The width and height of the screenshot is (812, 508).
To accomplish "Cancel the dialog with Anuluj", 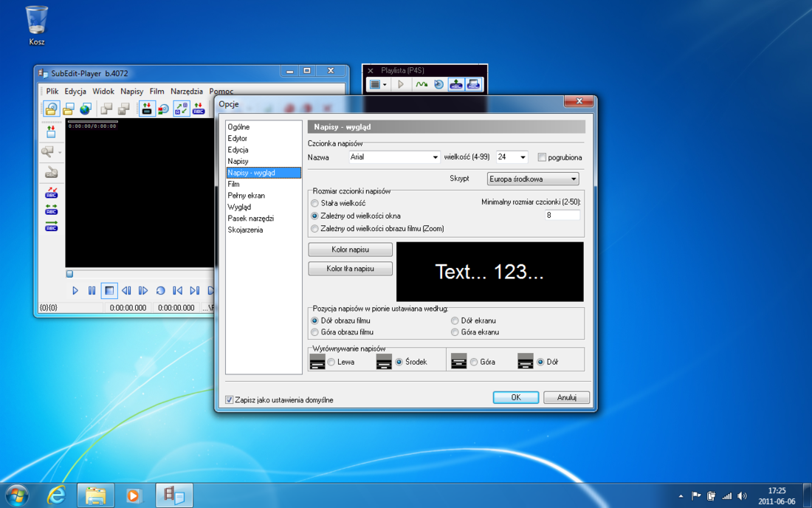I will 566,397.
